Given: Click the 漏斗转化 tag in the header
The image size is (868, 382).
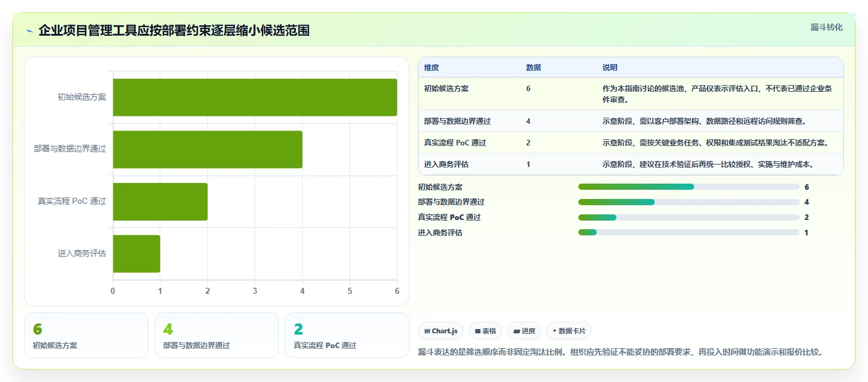Looking at the screenshot, I should [826, 27].
